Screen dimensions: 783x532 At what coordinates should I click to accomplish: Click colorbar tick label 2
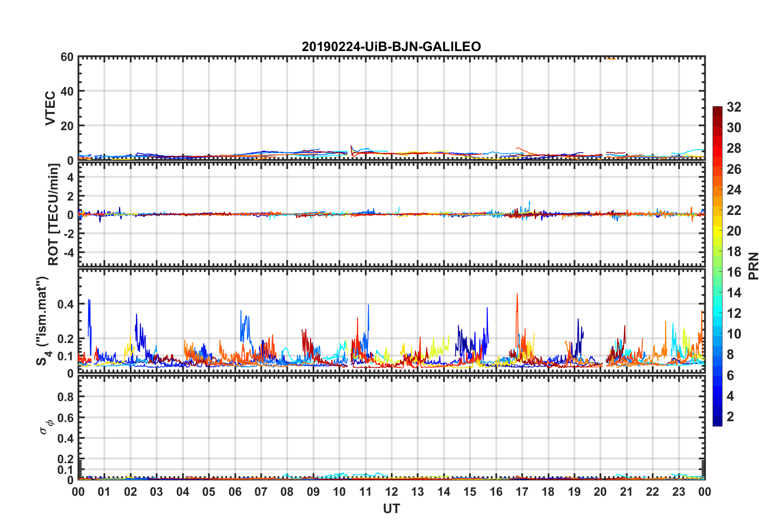(730, 417)
